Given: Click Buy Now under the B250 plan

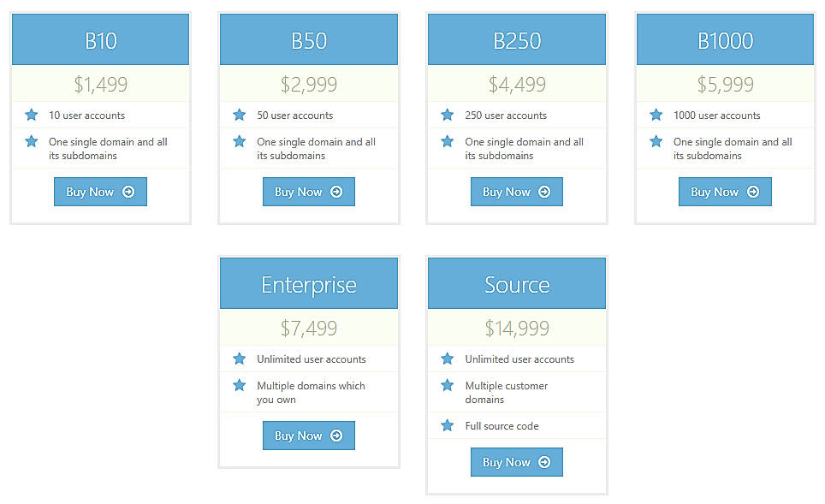Looking at the screenshot, I should 516,192.
